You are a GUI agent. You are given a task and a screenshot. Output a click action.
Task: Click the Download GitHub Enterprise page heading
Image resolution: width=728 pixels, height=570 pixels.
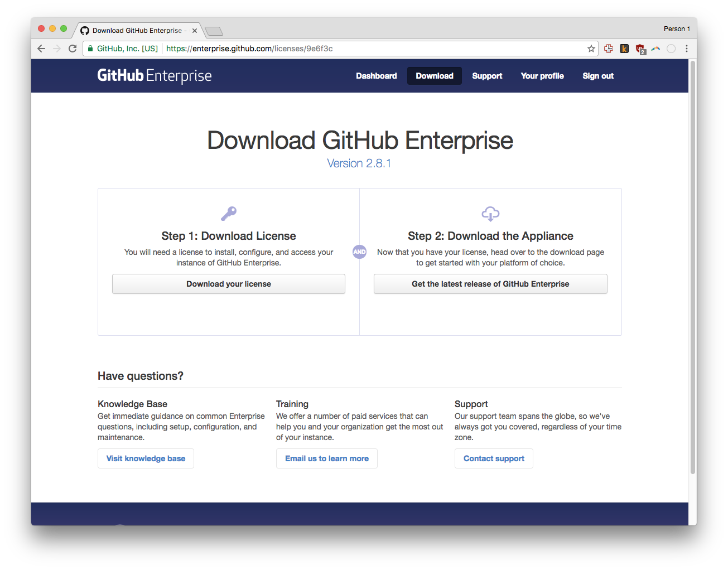point(360,140)
